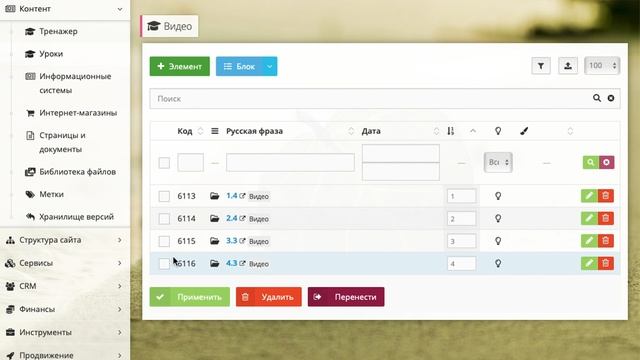Image resolution: width=640 pixels, height=360 pixels.
Task: Edit row 6113 with the green pencil
Action: point(589,196)
